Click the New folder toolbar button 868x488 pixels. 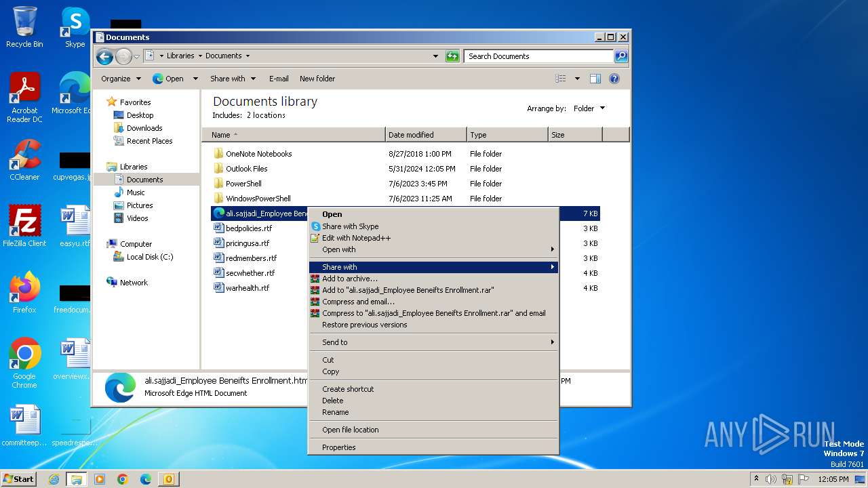coord(317,79)
